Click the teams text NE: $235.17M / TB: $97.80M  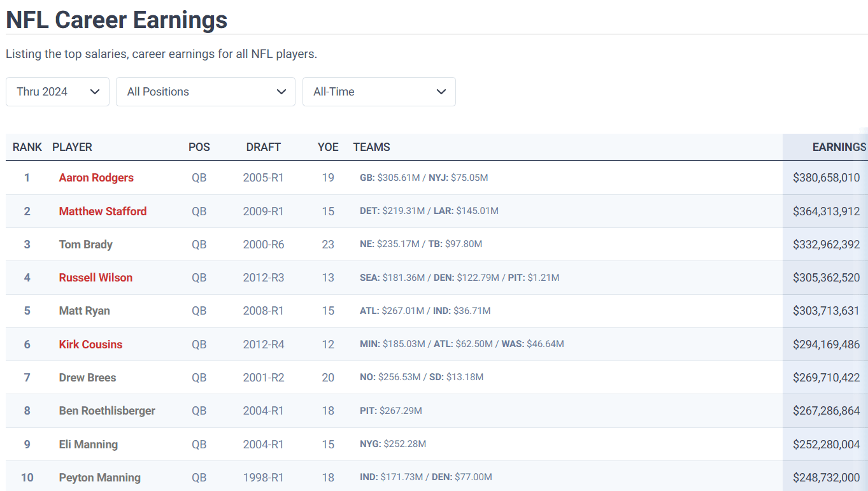pyautogui.click(x=421, y=245)
